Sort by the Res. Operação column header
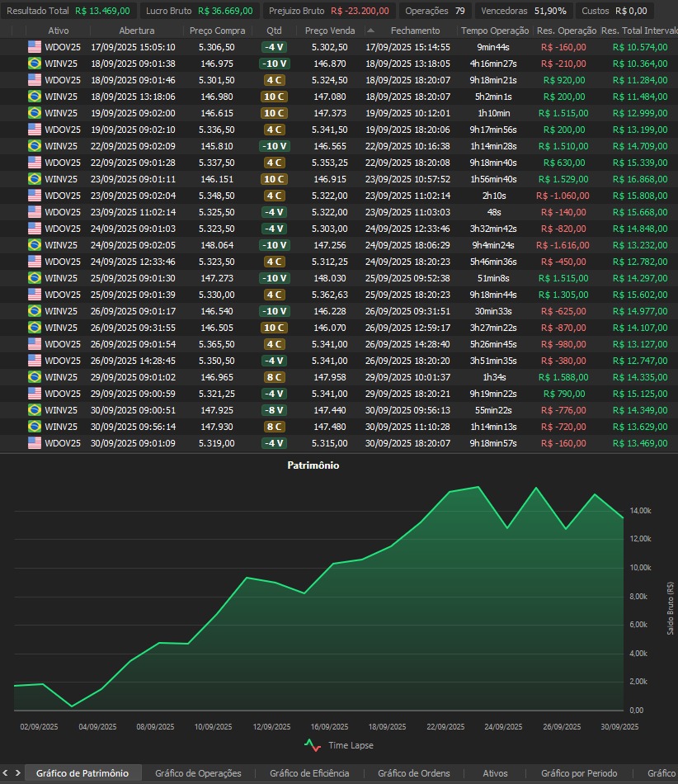678x784 pixels. [566, 31]
